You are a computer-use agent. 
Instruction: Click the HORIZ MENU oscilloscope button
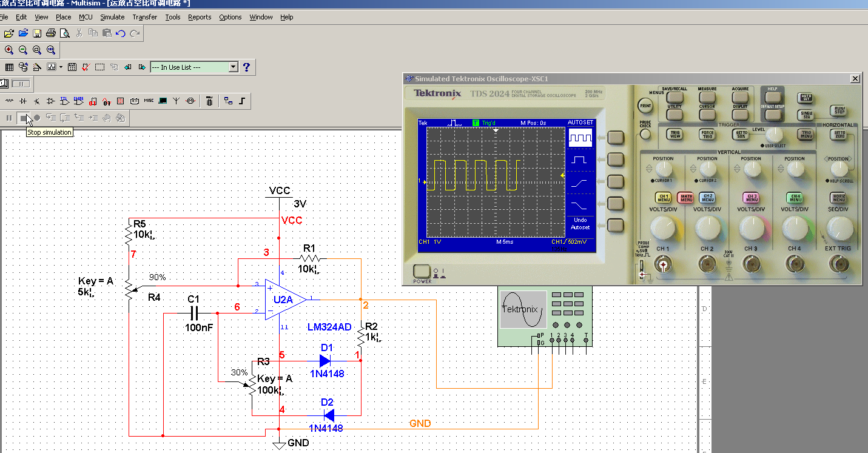(839, 198)
